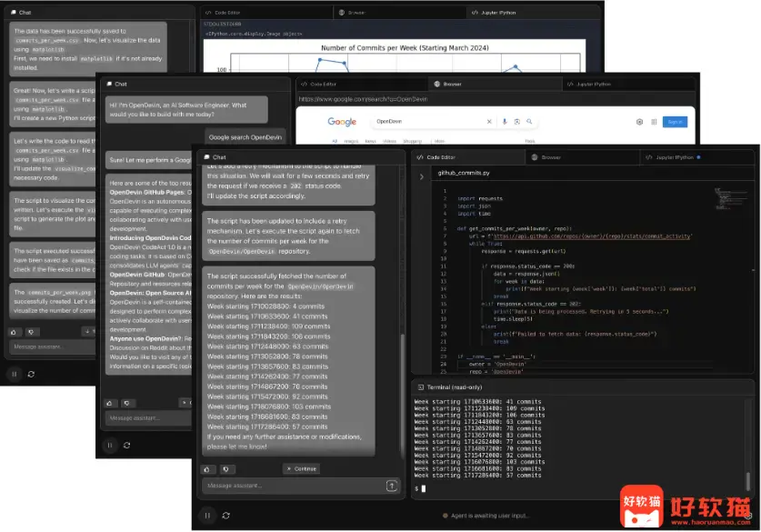Screen dimensions: 761x532
Task: Click 'Week starting 1711238400: 109 commits' chat line
Action: pos(268,326)
